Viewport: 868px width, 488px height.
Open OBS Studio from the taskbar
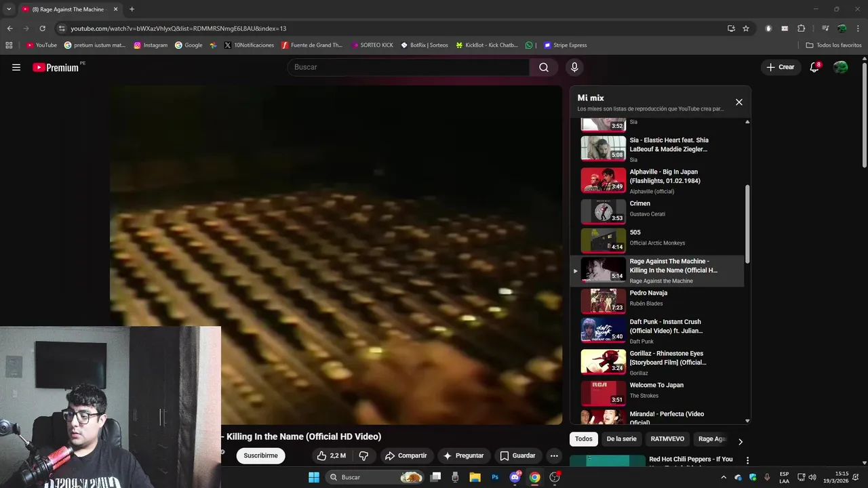pos(555,477)
